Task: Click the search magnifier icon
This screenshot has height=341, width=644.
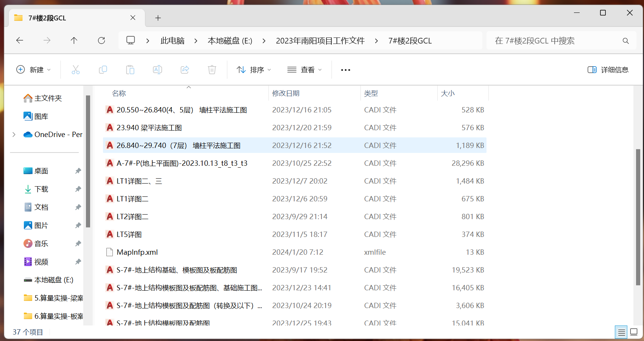Action: (x=625, y=41)
